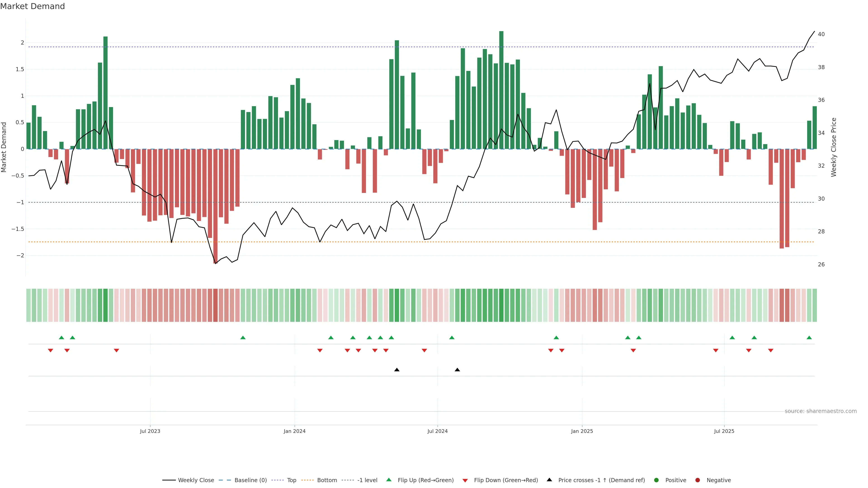Viewport: 868px width, 488px height.
Task: Click the green Flip Up legend triangle
Action: (x=389, y=480)
